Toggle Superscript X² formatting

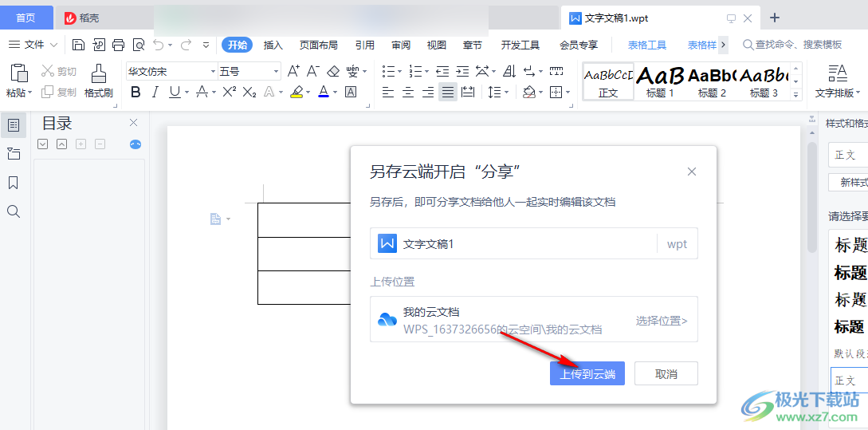[x=230, y=92]
